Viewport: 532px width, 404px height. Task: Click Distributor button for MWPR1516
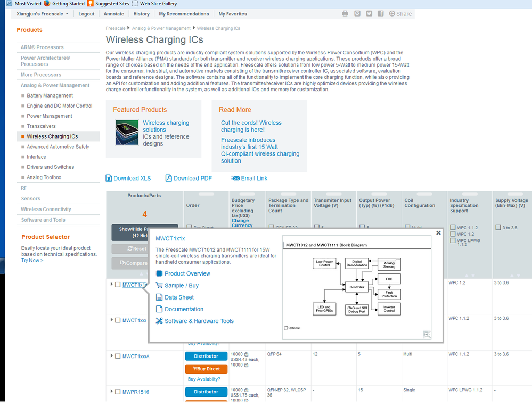coord(206,392)
